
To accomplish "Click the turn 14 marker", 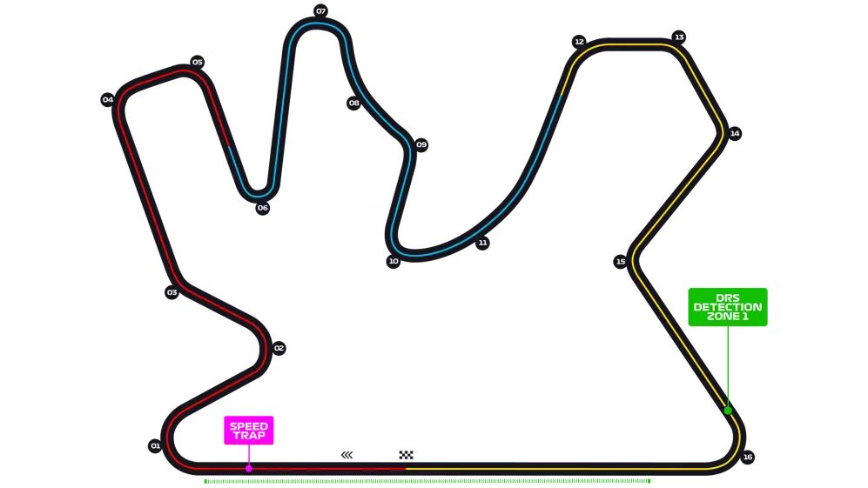I will click(x=735, y=133).
